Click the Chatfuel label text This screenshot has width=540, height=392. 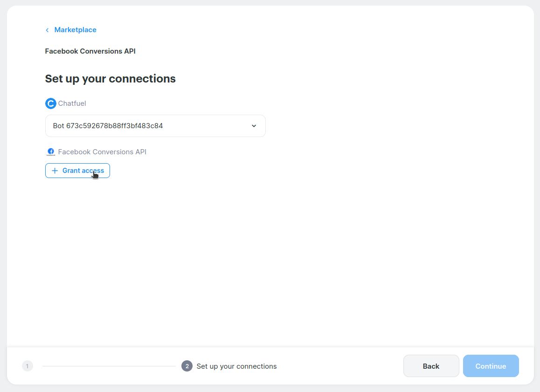tap(72, 103)
